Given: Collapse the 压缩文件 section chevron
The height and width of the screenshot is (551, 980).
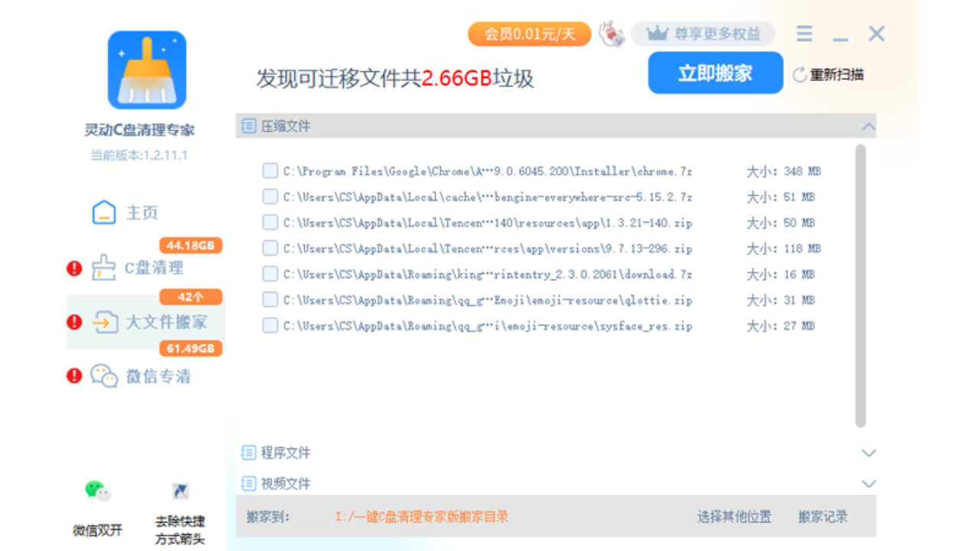Looking at the screenshot, I should pyautogui.click(x=867, y=126).
